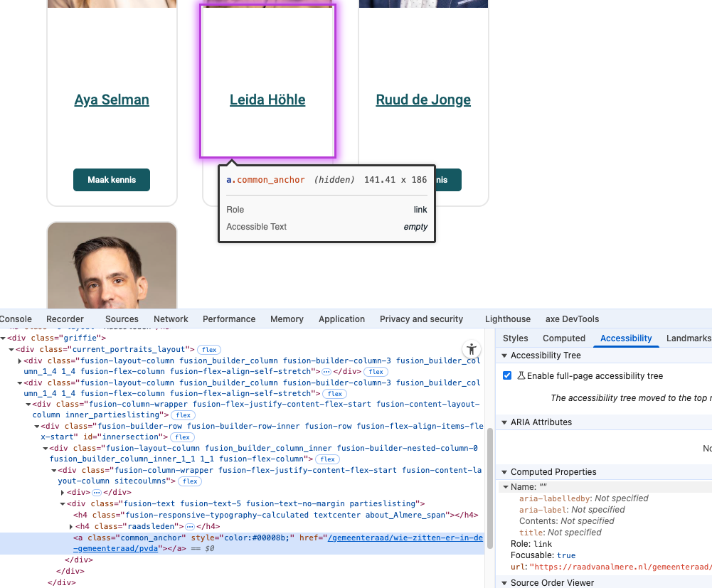The image size is (712, 588).
Task: Collapse the ARIA Attributes section
Action: (x=505, y=422)
